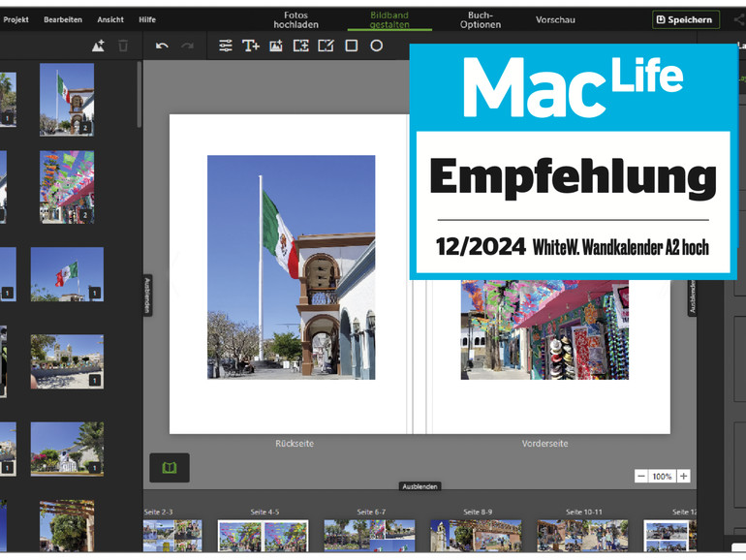The width and height of the screenshot is (746, 560).
Task: Click the Vorderseite page label
Action: (544, 444)
